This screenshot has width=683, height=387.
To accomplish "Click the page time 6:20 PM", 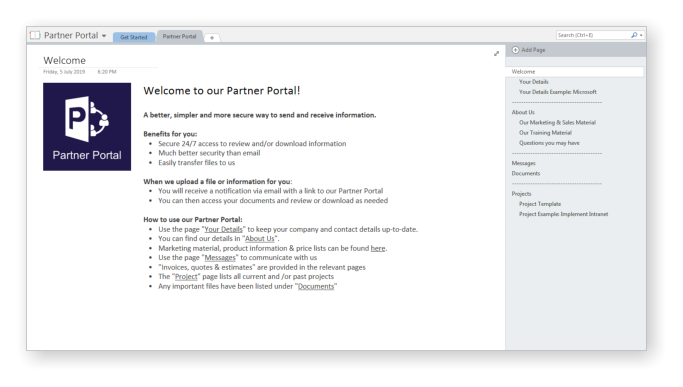I will click(x=107, y=72).
